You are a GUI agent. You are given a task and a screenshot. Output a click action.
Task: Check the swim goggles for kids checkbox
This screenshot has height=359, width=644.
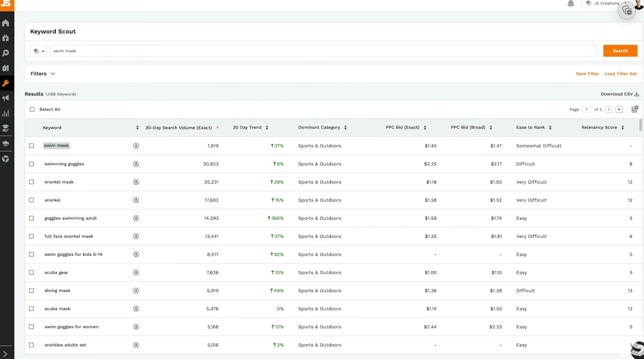[x=31, y=254]
